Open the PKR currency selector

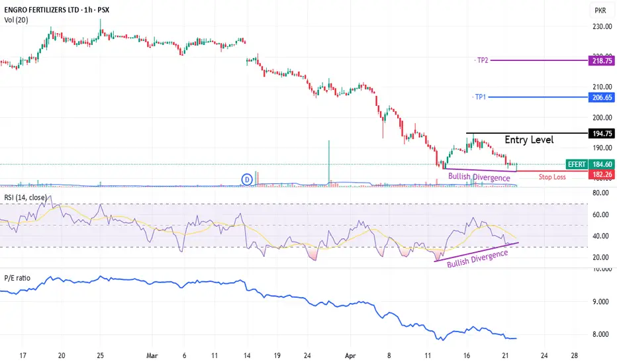600,11
